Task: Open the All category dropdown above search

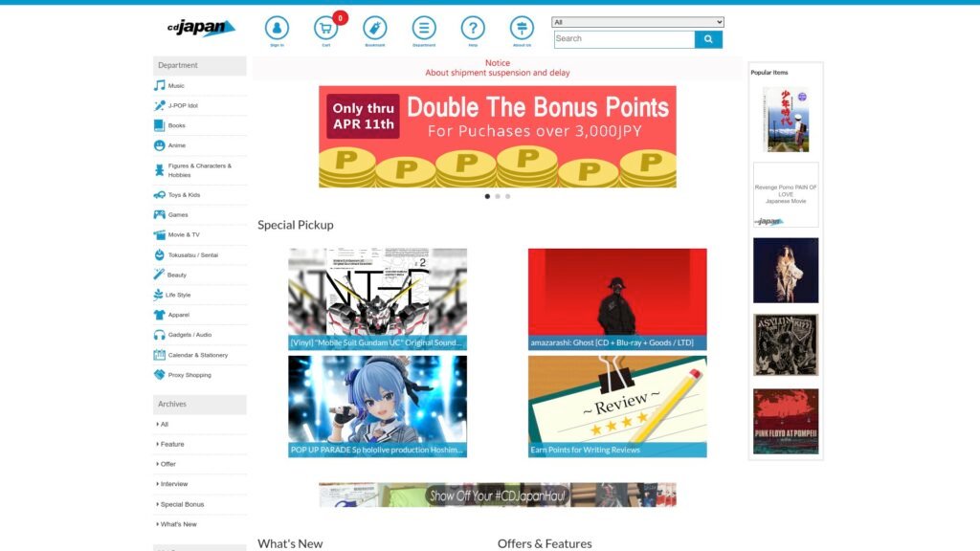Action: tap(637, 22)
